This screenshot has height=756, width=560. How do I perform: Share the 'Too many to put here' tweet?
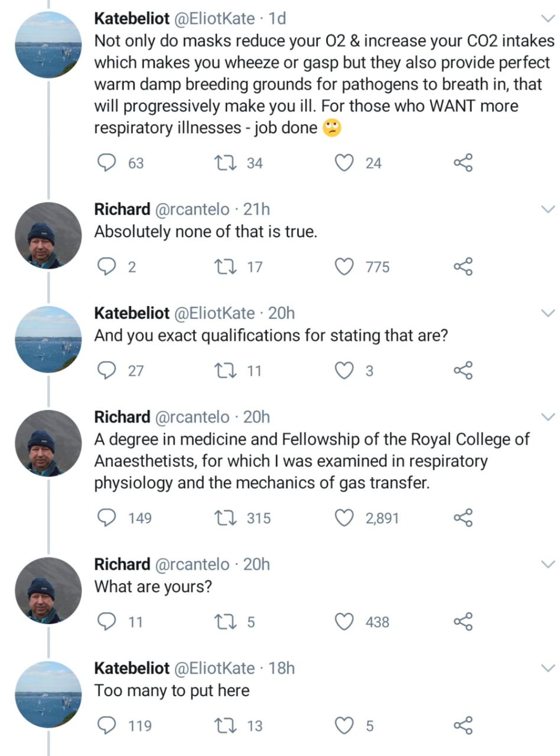pos(463,725)
